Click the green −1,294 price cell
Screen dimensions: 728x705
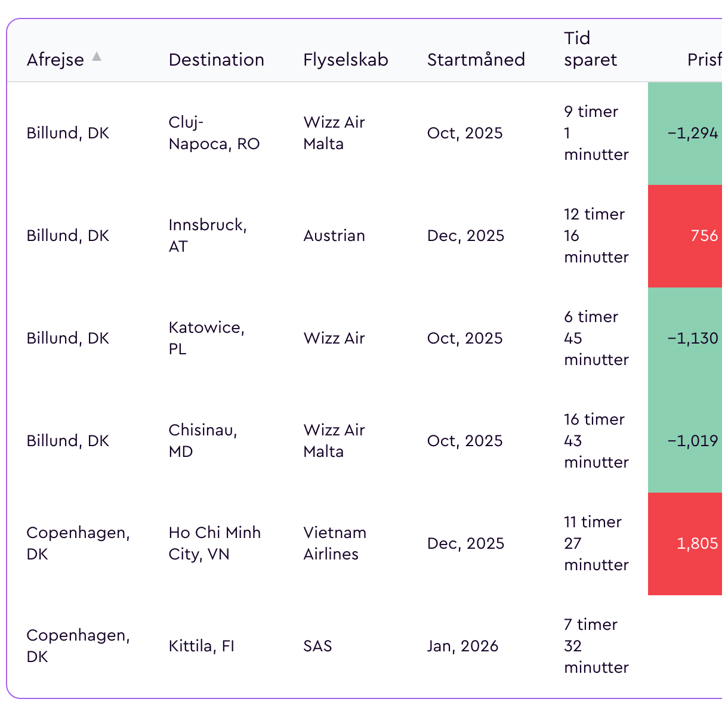click(691, 133)
